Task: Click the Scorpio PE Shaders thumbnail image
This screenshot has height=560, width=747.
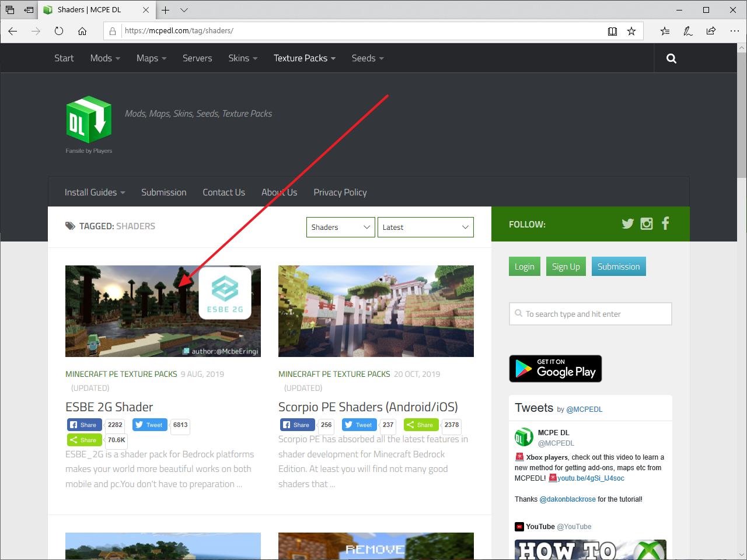Action: pyautogui.click(x=376, y=311)
